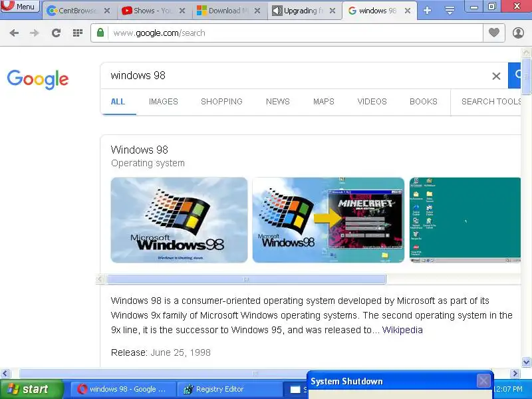Close the Shows YouTube tab
The height and width of the screenshot is (399, 532).
point(182,11)
